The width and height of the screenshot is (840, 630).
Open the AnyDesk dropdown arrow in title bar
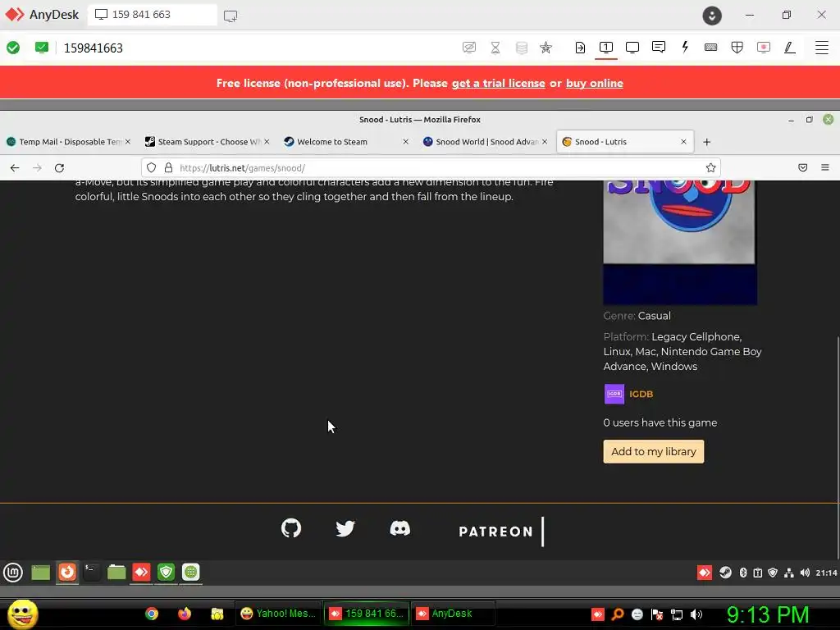coord(712,16)
